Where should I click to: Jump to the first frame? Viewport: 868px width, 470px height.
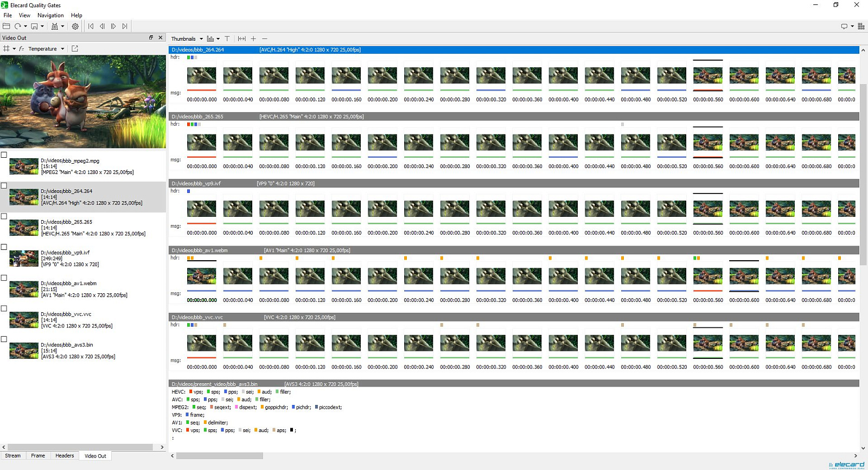pyautogui.click(x=91, y=26)
